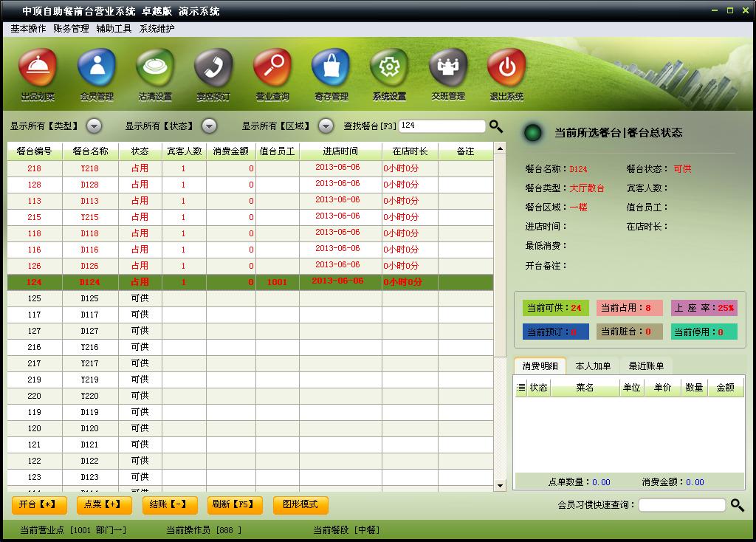The height and width of the screenshot is (542, 756).
Task: Launch 营业查询 magnifier icon
Action: pyautogui.click(x=272, y=68)
